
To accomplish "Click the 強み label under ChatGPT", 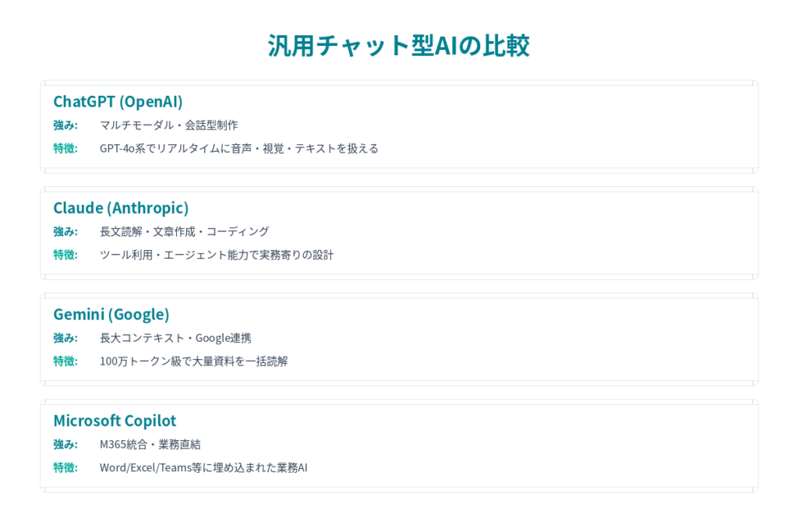I will pyautogui.click(x=65, y=125).
